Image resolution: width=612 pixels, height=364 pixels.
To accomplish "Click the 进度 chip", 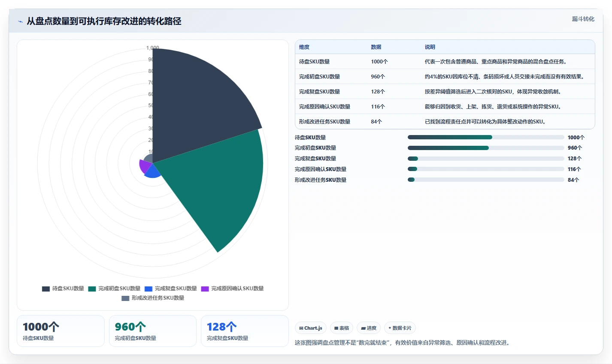I will pos(369,328).
